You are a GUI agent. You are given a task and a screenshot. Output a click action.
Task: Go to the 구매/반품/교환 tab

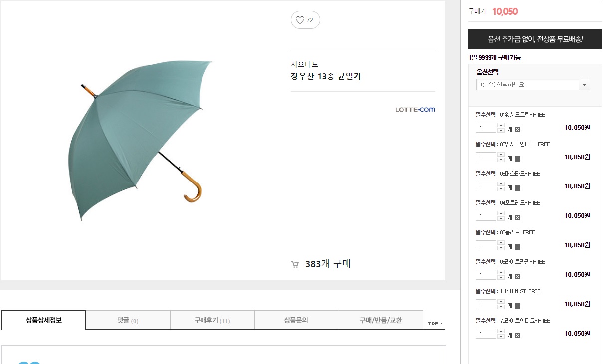click(381, 320)
